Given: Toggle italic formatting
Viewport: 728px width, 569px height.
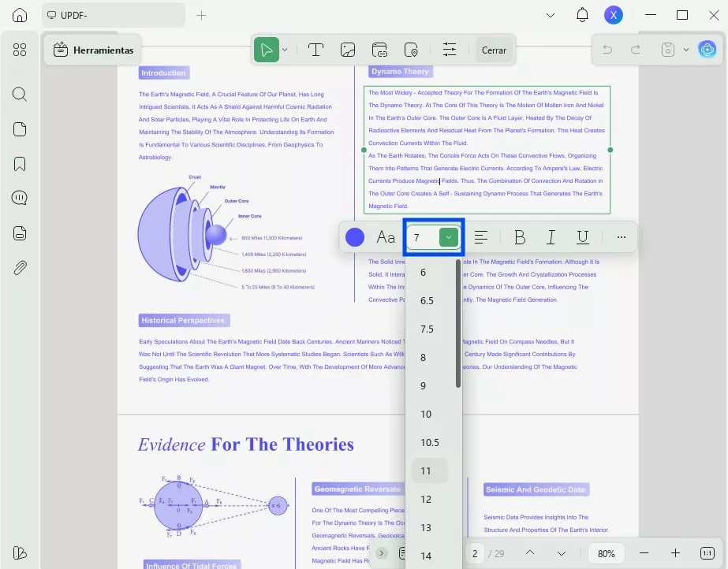Looking at the screenshot, I should point(551,237).
